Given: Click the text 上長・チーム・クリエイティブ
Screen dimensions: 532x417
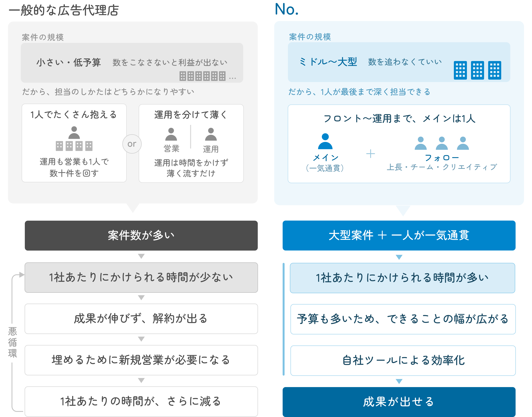Looking at the screenshot, I should (442, 167).
